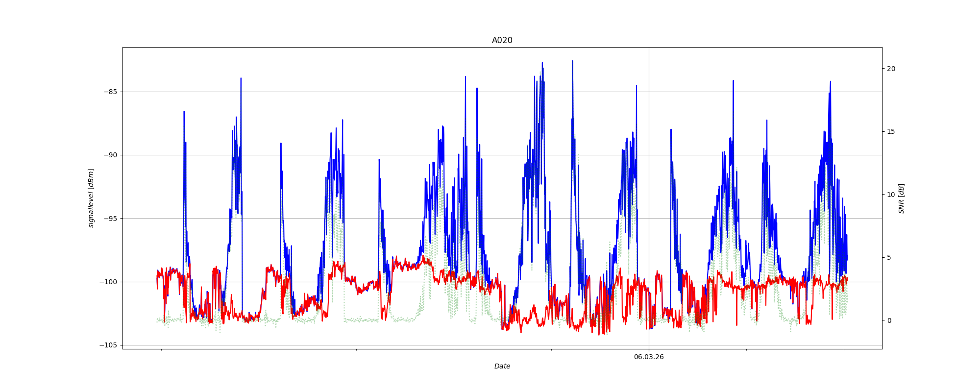Click the 15 tick on SNR axis
Image resolution: width=980 pixels, height=392 pixels.
891,131
